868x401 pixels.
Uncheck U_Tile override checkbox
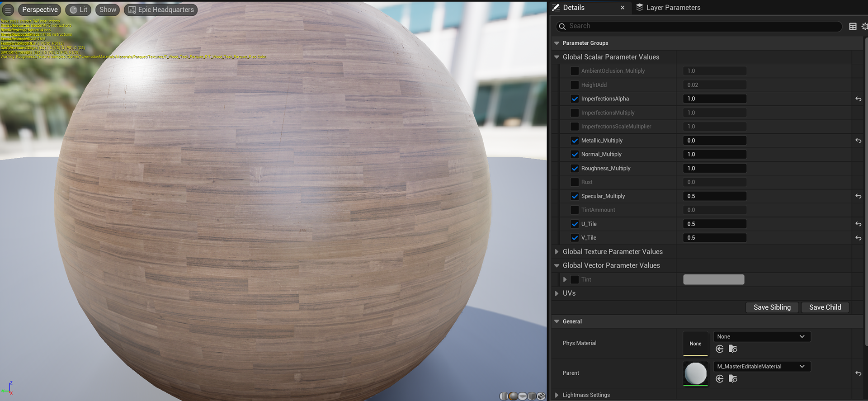[x=575, y=224]
